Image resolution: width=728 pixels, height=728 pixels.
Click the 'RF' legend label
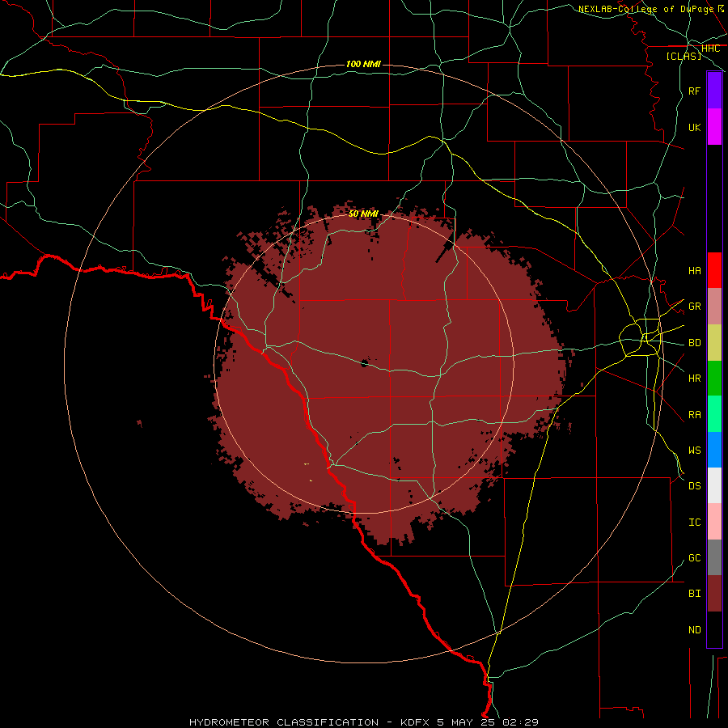pos(695,91)
